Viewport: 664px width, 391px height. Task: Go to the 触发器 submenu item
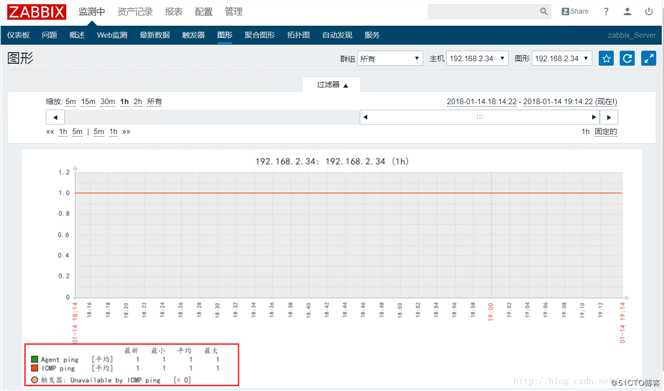tap(193, 35)
